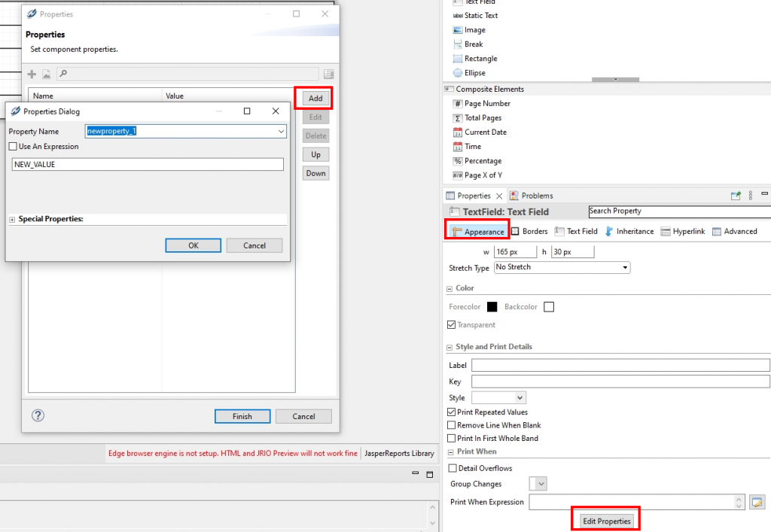771x532 pixels.
Task: Click the table icon right of search box
Action: pos(329,74)
